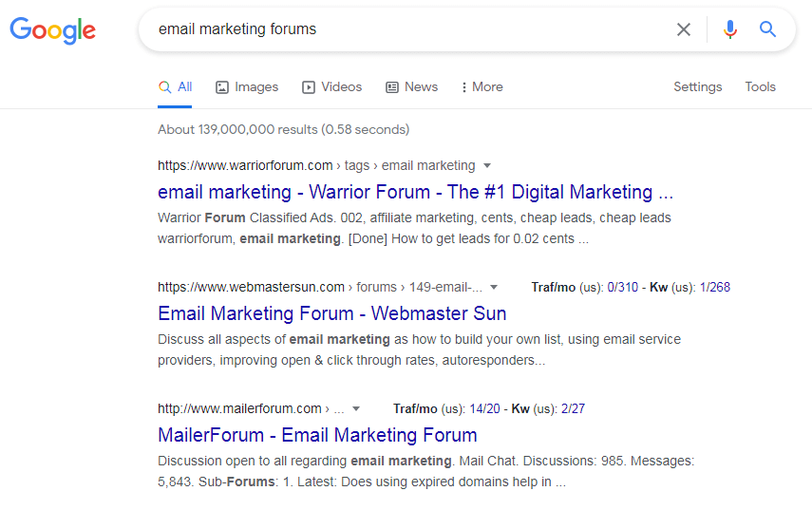Viewport: 812px width, 510px height.
Task: Click the Discussion open to all regarding snippet
Action: [x=426, y=472]
